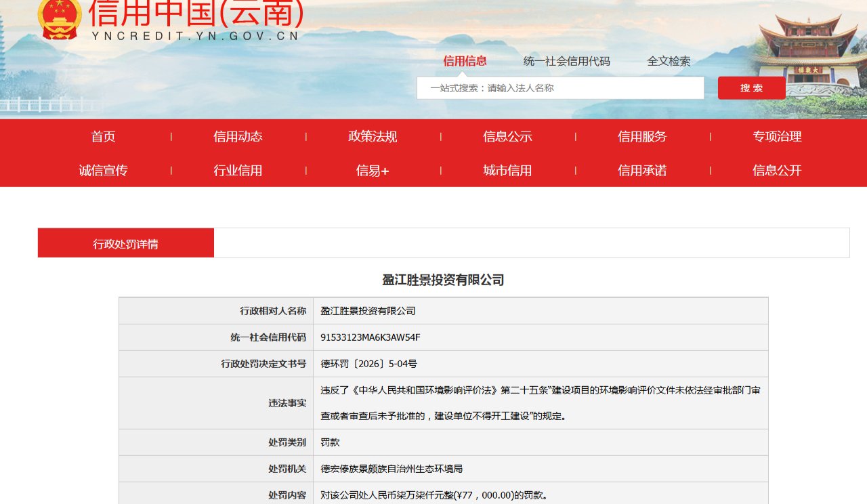Click the 行政相对人名称 value cell

(541, 311)
